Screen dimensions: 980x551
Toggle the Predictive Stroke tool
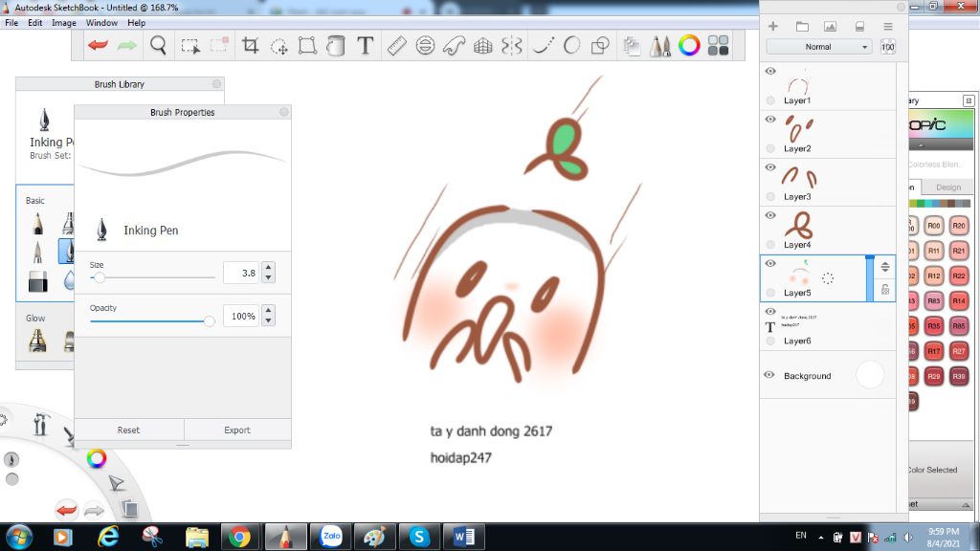pyautogui.click(x=571, y=46)
